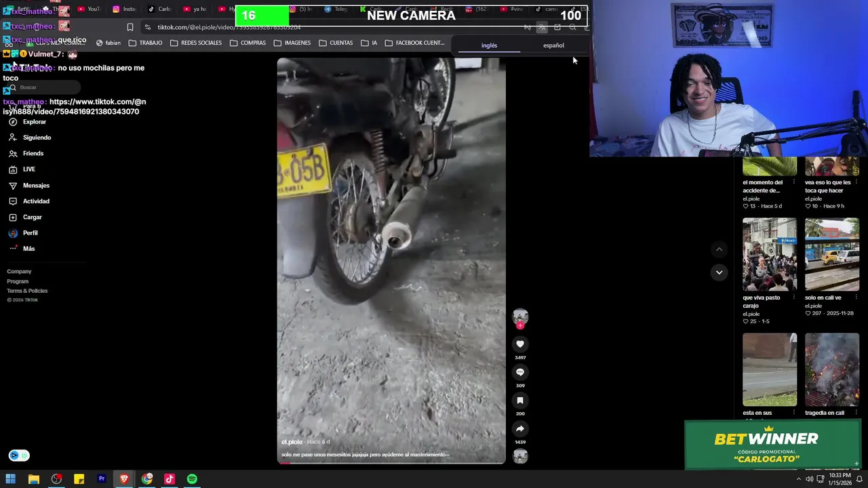Viewport: 868px width, 488px height.
Task: Open fabian bookmark
Action: [108, 43]
